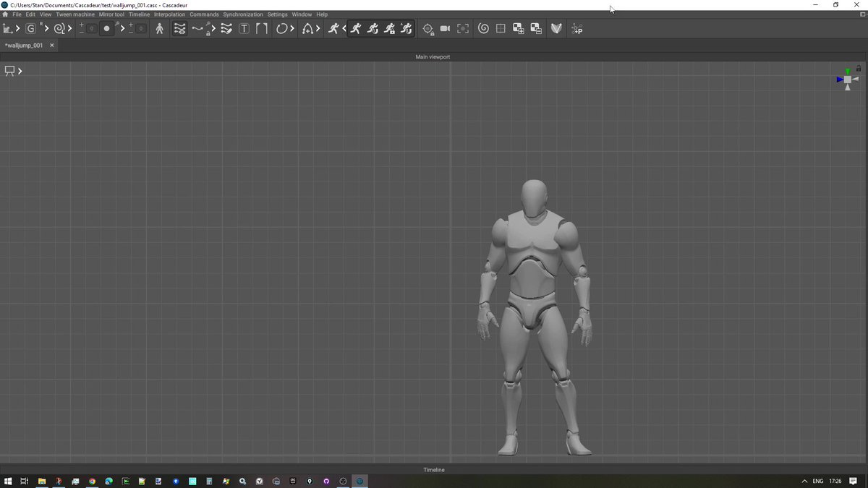868x488 pixels.
Task: Open File Explorer from the taskbar
Action: 42,481
